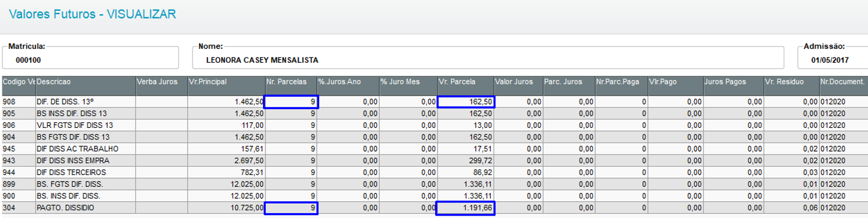The image size is (868, 218).
Task: Select row DIF DISS AC TRABALHO
Action: pyautogui.click(x=434, y=149)
